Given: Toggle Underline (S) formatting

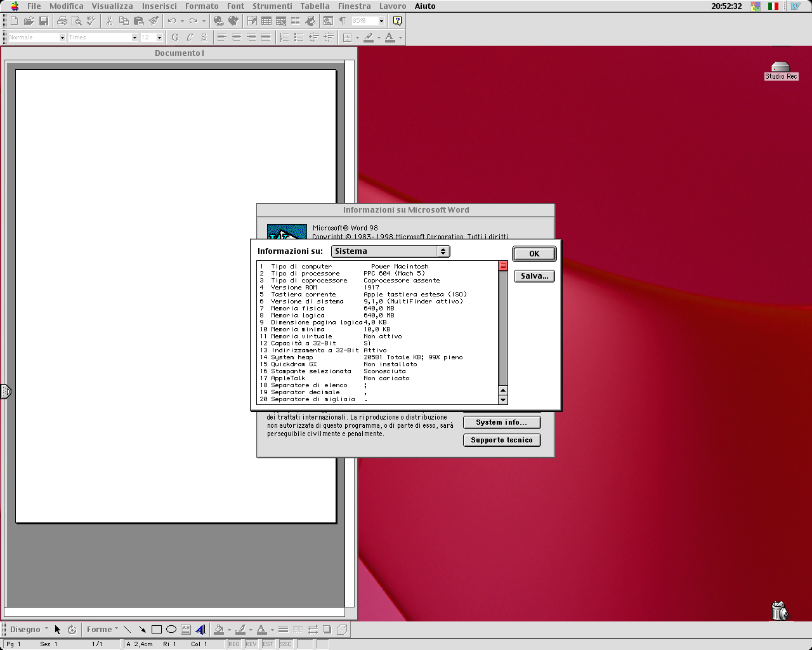Looking at the screenshot, I should [204, 37].
